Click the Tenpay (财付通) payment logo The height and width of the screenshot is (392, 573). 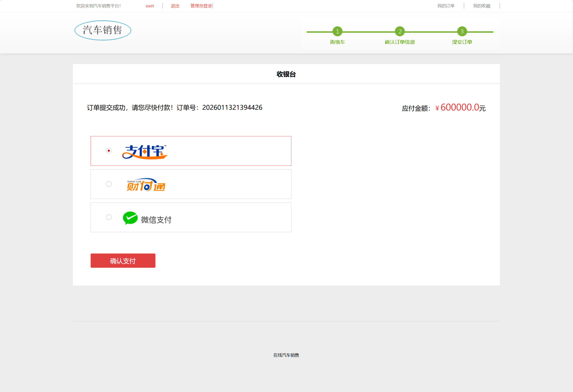[145, 184]
